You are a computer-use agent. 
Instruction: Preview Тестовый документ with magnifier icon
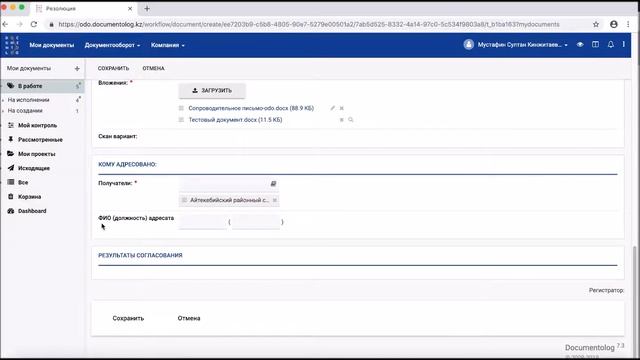[x=351, y=120]
